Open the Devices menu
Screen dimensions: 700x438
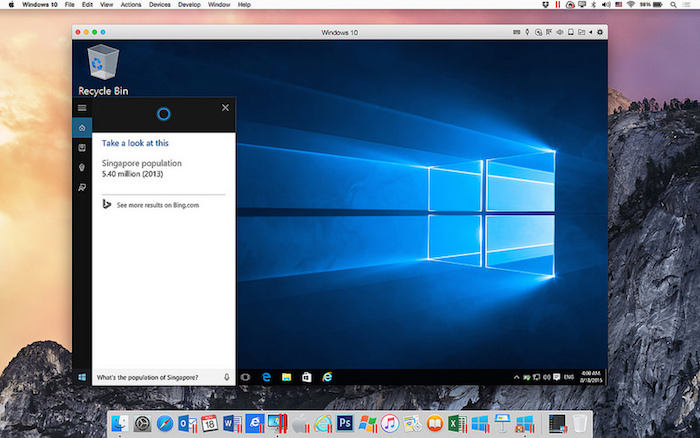[x=160, y=5]
